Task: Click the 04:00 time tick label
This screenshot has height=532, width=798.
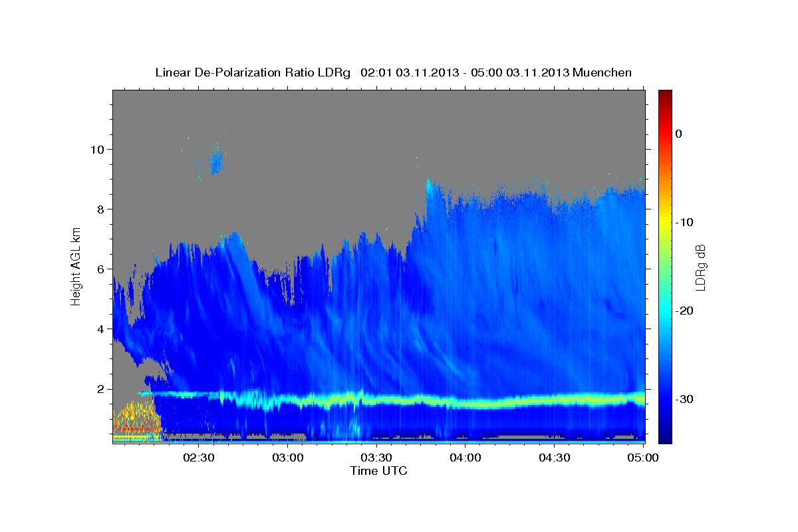Action: (465, 458)
